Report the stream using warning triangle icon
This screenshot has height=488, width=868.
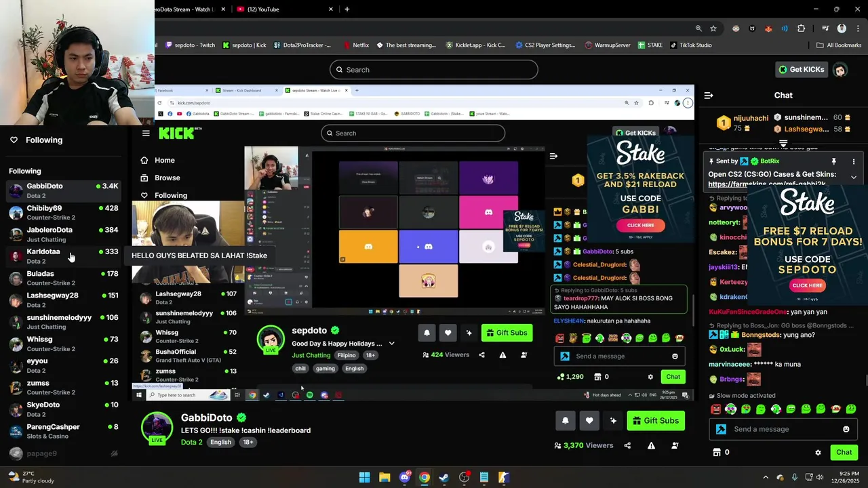click(651, 445)
